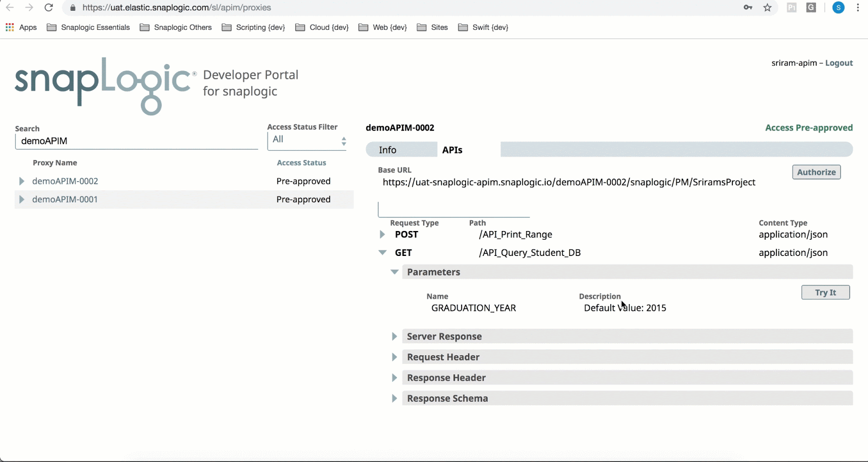868x462 pixels.
Task: Click the Access Status column header
Action: pyautogui.click(x=302, y=163)
